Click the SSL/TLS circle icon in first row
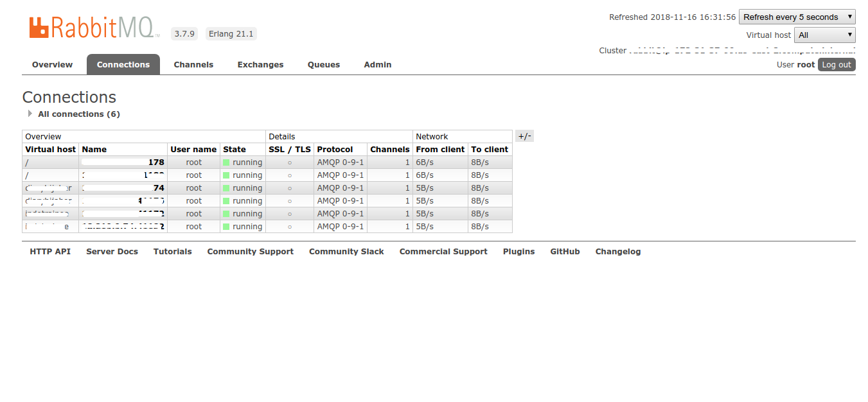Image resolution: width=868 pixels, height=402 pixels. tap(289, 162)
